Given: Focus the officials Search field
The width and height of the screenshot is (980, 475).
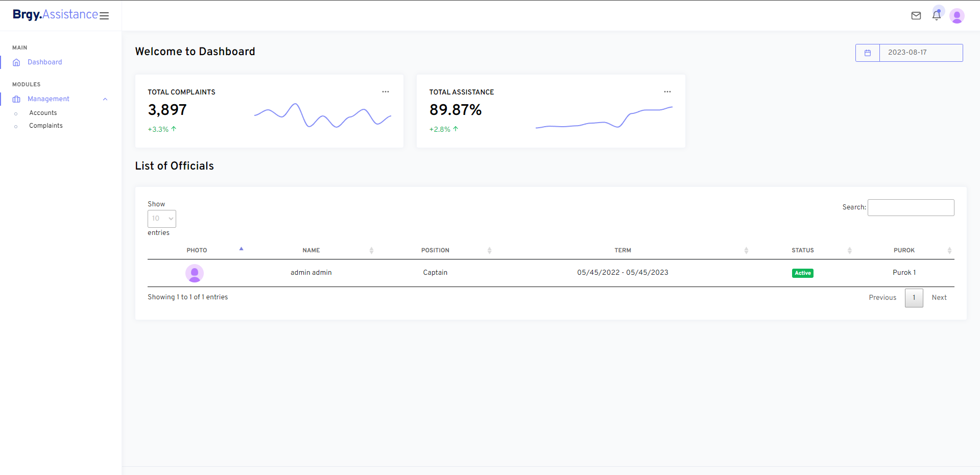Looking at the screenshot, I should [x=911, y=207].
